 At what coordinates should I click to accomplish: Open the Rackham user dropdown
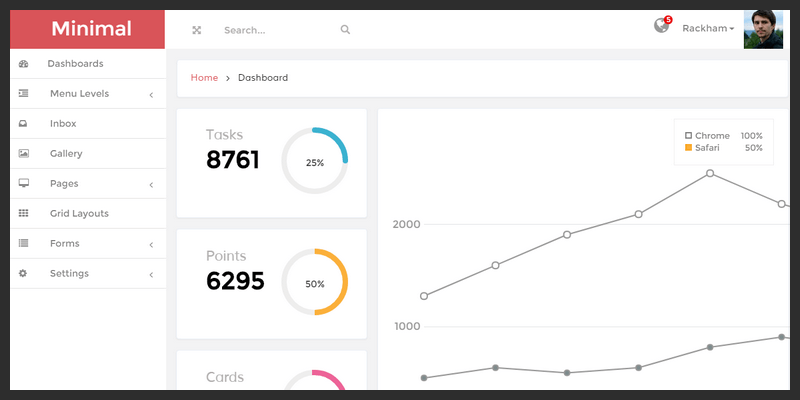point(708,29)
